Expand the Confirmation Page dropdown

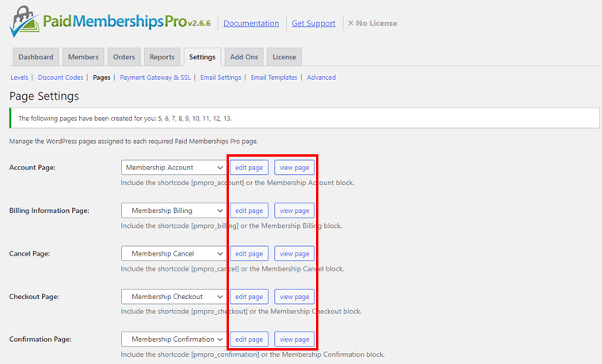click(174, 339)
